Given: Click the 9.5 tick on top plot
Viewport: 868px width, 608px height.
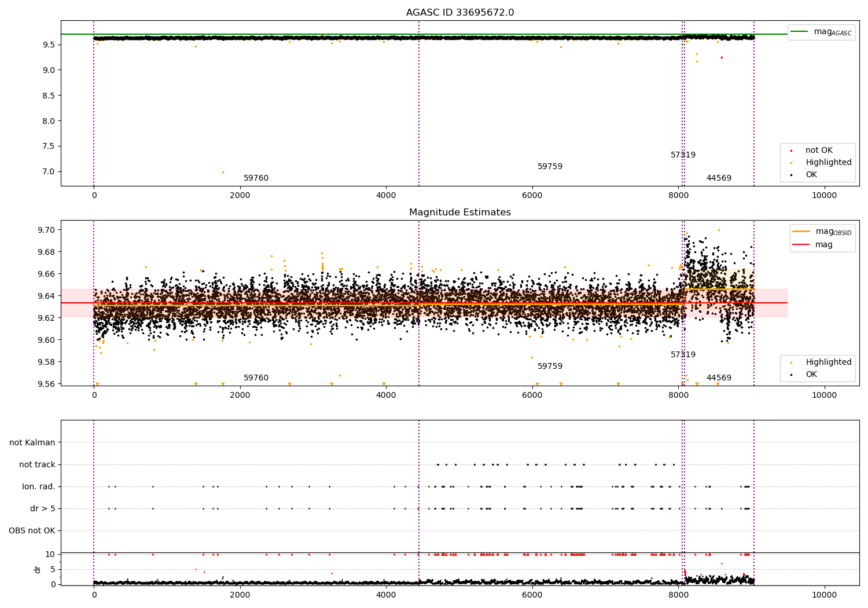Looking at the screenshot, I should (49, 45).
